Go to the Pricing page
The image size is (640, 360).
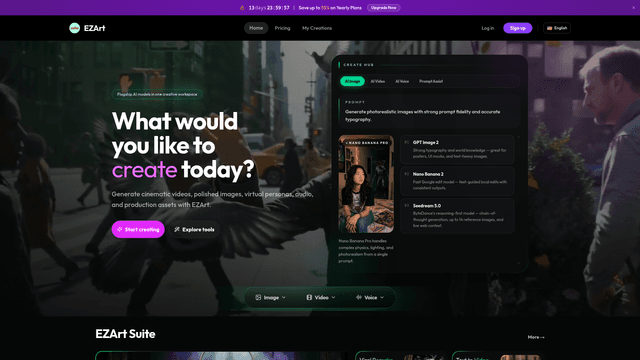(x=282, y=28)
